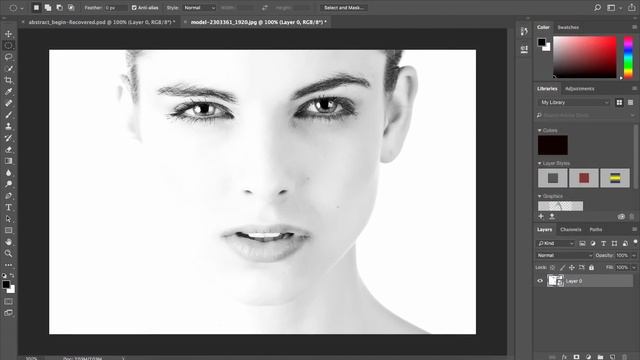
Task: Switch to model-2303361_1920.jpg document tab
Action: (259, 22)
